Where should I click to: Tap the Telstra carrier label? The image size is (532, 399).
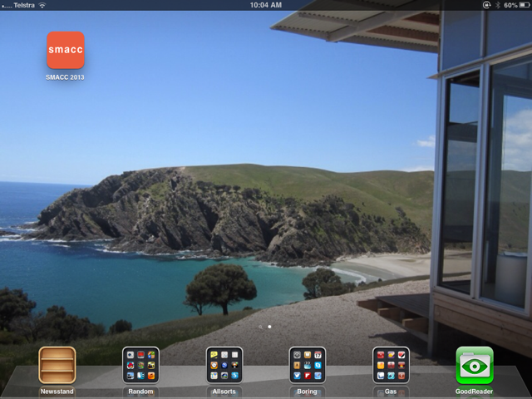coord(24,5)
